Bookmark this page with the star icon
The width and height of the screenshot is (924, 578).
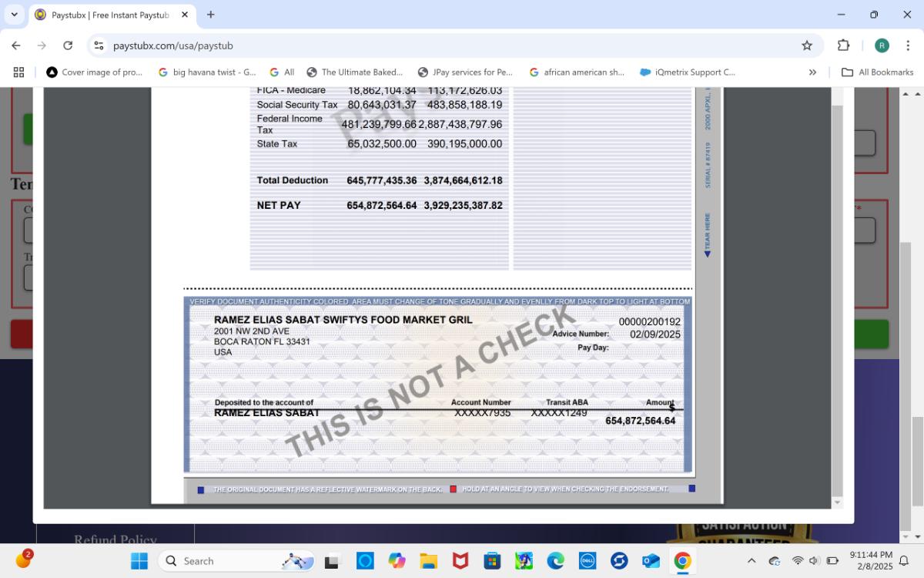(x=807, y=45)
